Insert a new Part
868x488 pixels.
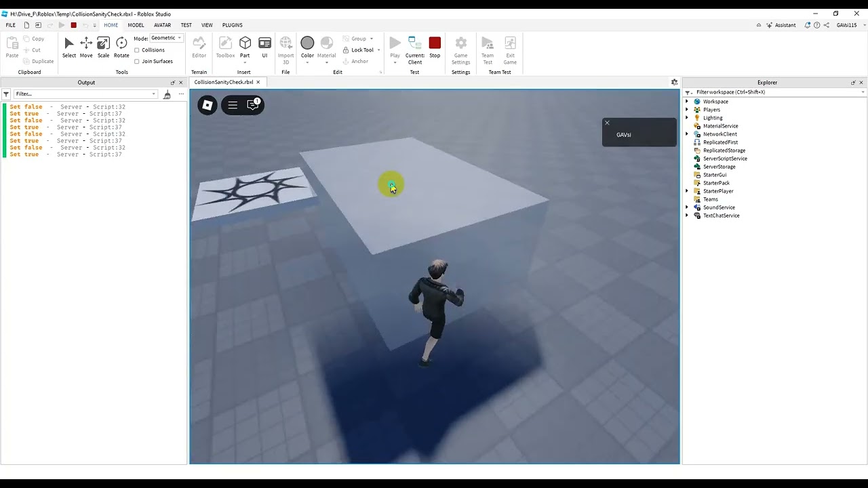[245, 47]
